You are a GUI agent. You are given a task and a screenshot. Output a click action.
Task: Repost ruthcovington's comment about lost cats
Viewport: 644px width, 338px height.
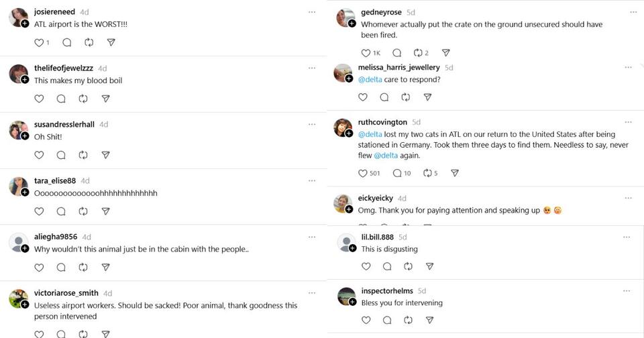[427, 173]
